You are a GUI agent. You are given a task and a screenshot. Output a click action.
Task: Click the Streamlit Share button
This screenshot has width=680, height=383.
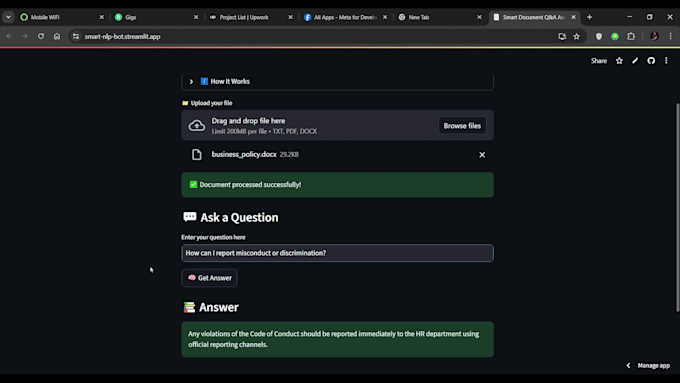[x=598, y=61]
